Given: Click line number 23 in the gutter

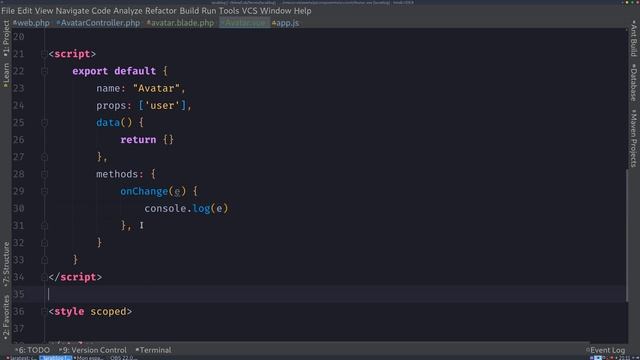Looking at the screenshot, I should (x=18, y=88).
